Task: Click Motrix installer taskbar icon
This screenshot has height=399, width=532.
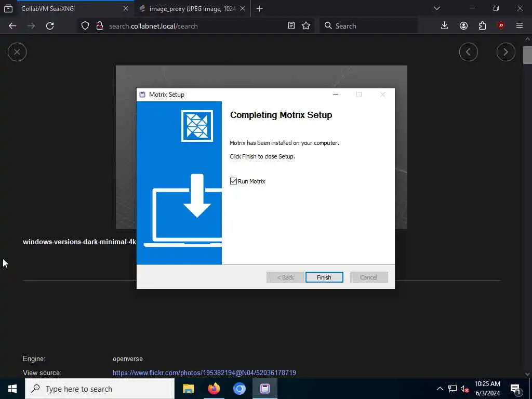Action: [x=264, y=389]
